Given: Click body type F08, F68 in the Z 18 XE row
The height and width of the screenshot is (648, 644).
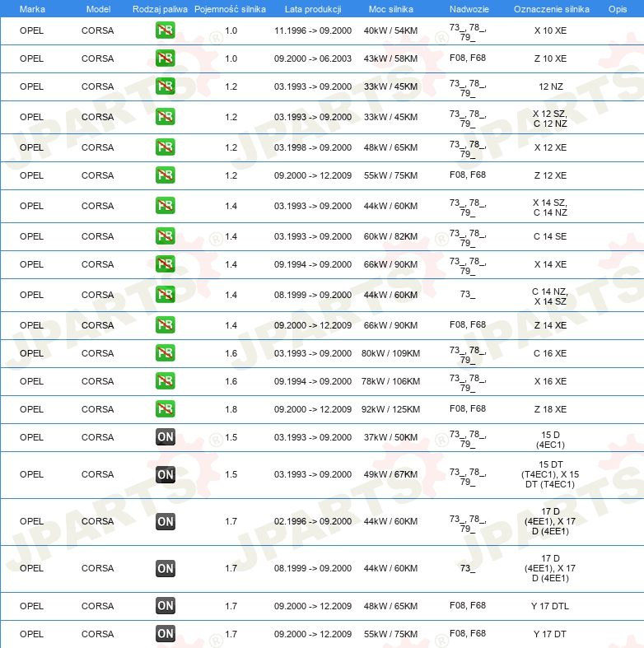Looking at the screenshot, I should coord(468,408).
